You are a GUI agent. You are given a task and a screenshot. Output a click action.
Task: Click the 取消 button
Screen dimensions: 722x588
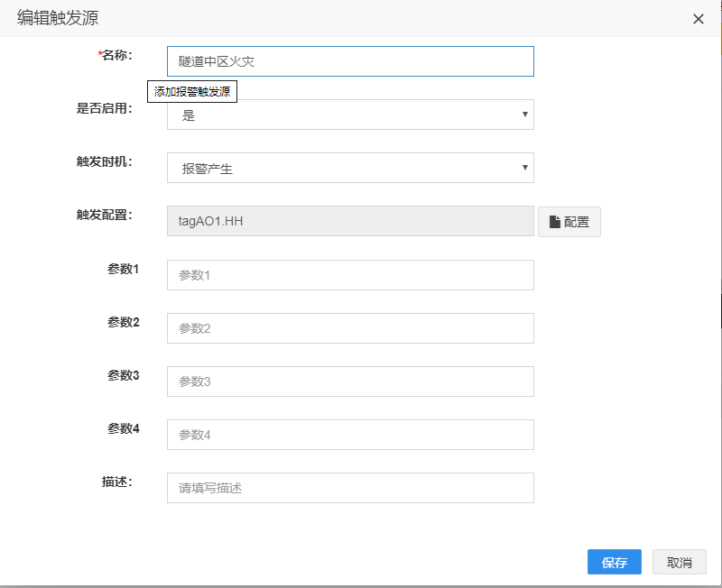coord(680,562)
